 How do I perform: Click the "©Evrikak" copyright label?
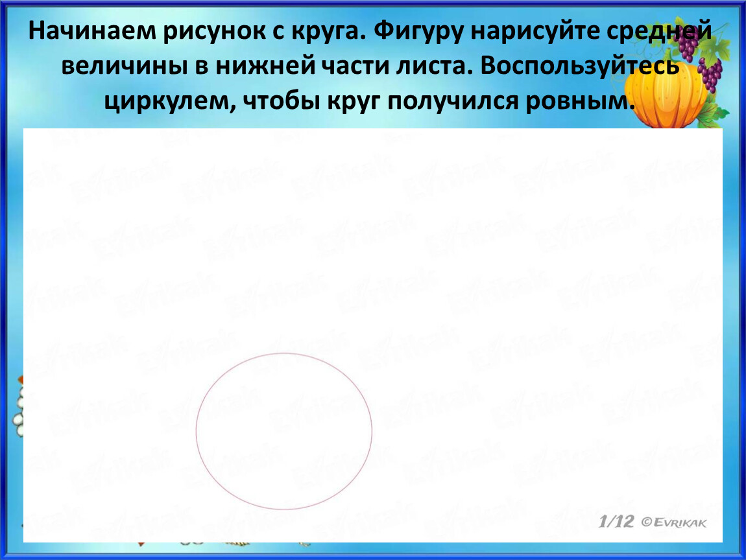pyautogui.click(x=674, y=522)
